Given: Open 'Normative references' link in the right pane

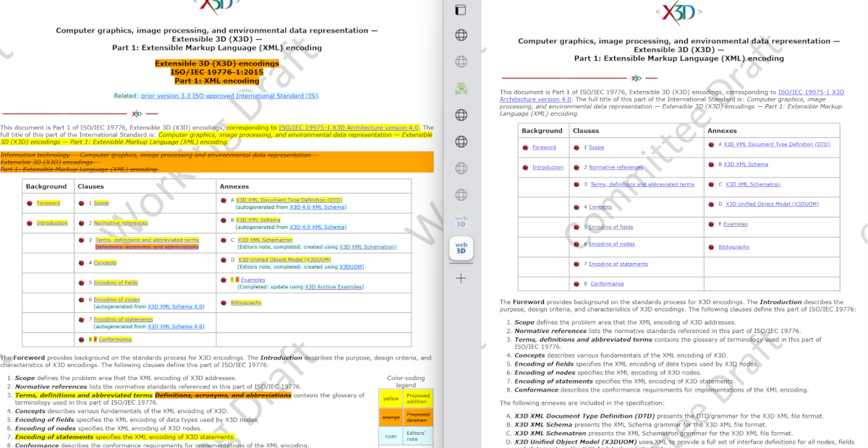Looking at the screenshot, I should pos(616,167).
